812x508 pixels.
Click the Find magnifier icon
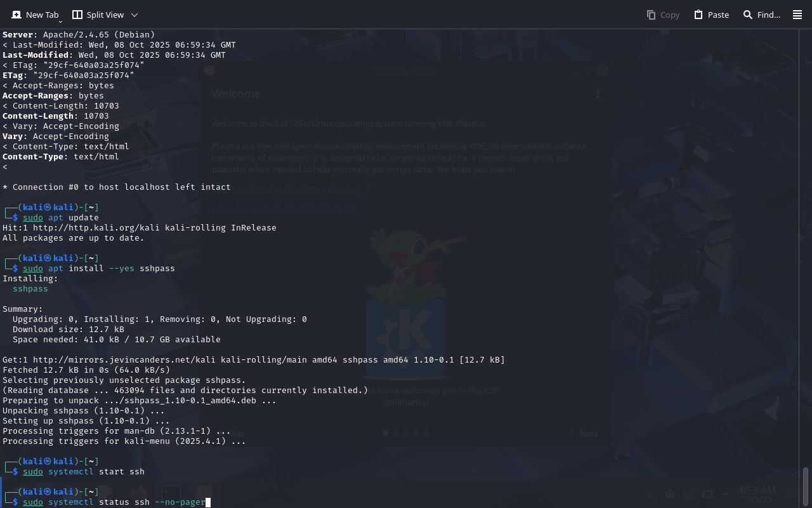748,15
